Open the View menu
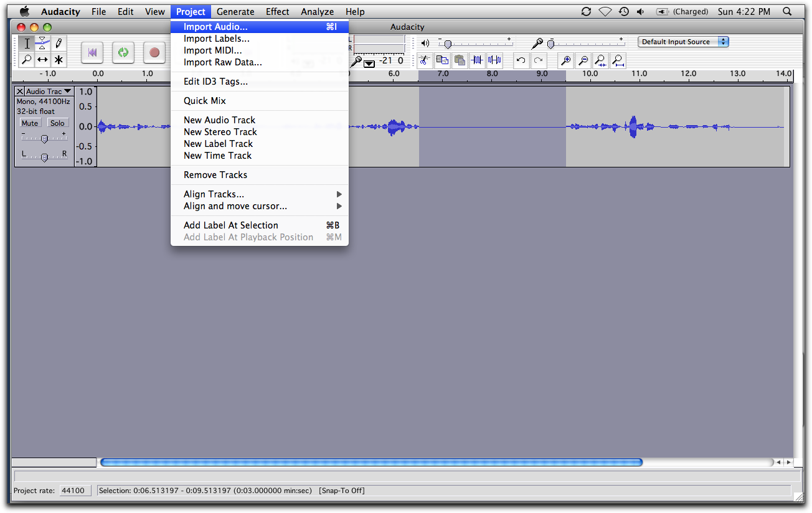 155,12
